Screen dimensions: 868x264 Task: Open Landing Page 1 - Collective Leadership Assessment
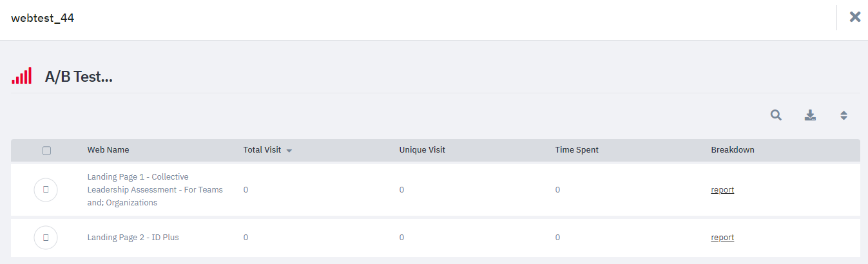(x=155, y=190)
